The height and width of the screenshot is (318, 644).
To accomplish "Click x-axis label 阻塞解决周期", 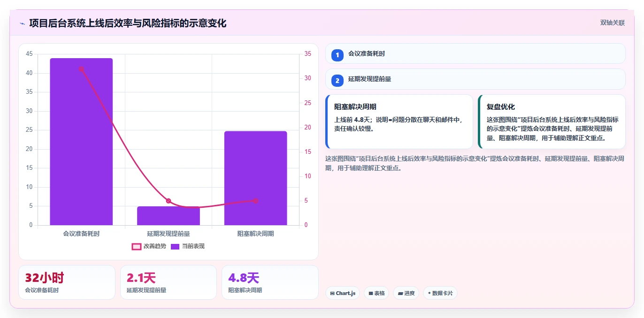I will [x=255, y=233].
